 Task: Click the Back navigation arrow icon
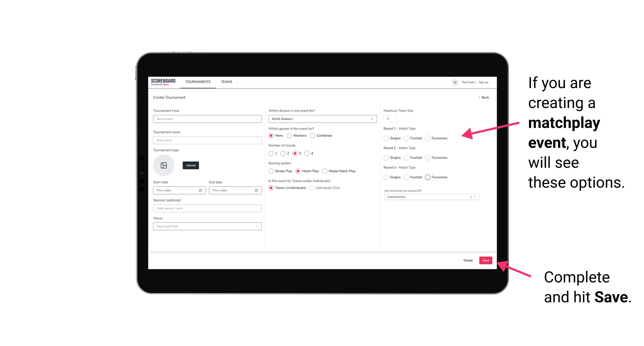click(x=479, y=98)
